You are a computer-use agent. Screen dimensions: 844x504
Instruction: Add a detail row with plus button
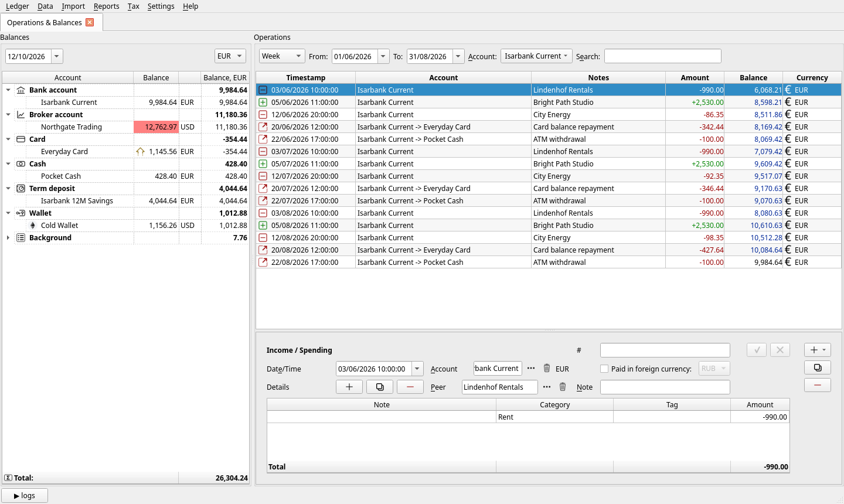(x=349, y=387)
